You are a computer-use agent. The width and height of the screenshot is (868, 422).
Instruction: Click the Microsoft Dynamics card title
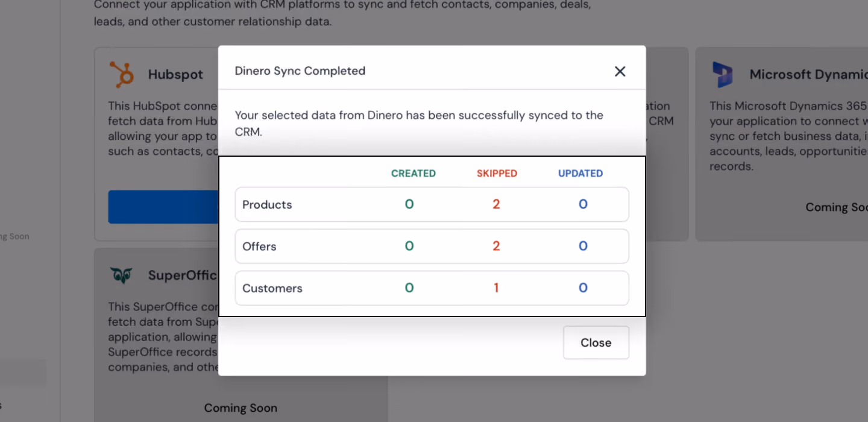click(x=808, y=75)
